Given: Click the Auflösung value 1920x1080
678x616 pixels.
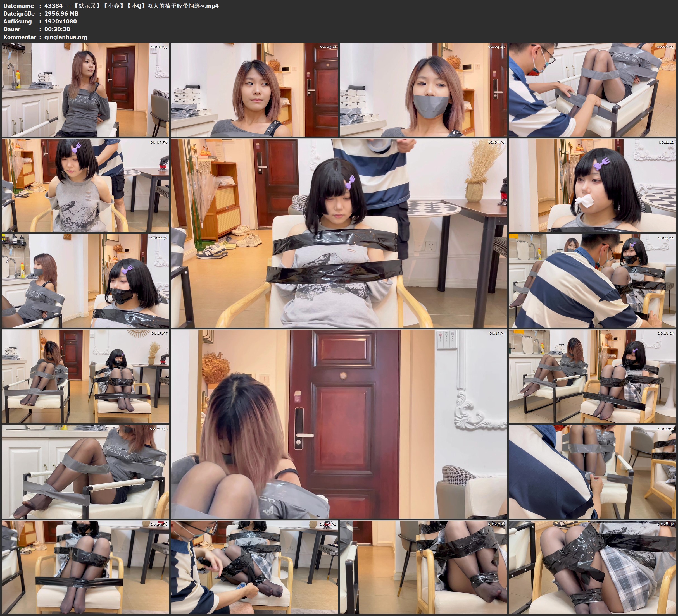Looking at the screenshot, I should point(61,22).
